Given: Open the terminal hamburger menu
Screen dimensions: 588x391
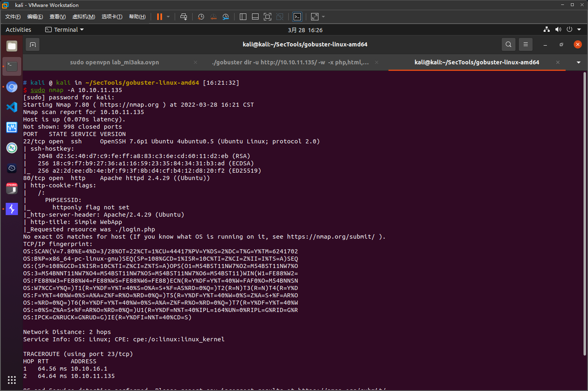Looking at the screenshot, I should click(526, 44).
